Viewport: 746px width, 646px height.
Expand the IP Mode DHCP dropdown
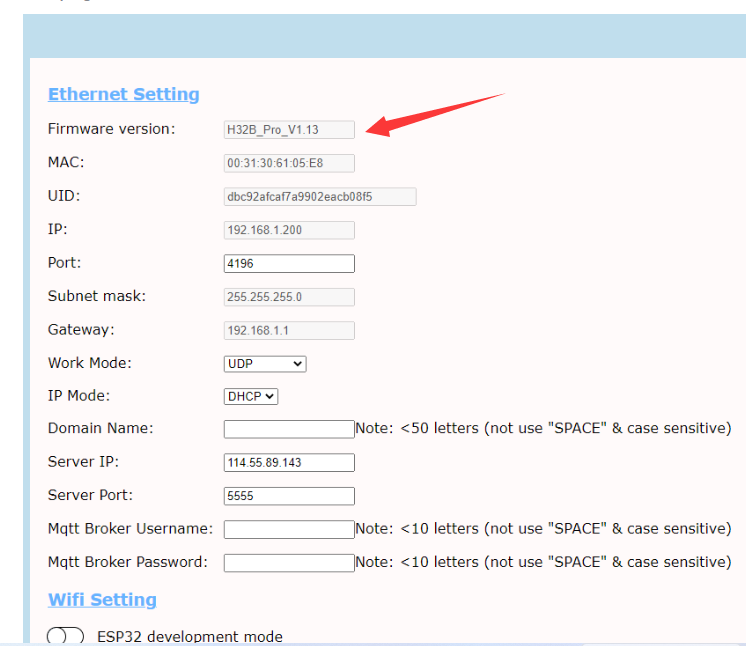pos(251,396)
